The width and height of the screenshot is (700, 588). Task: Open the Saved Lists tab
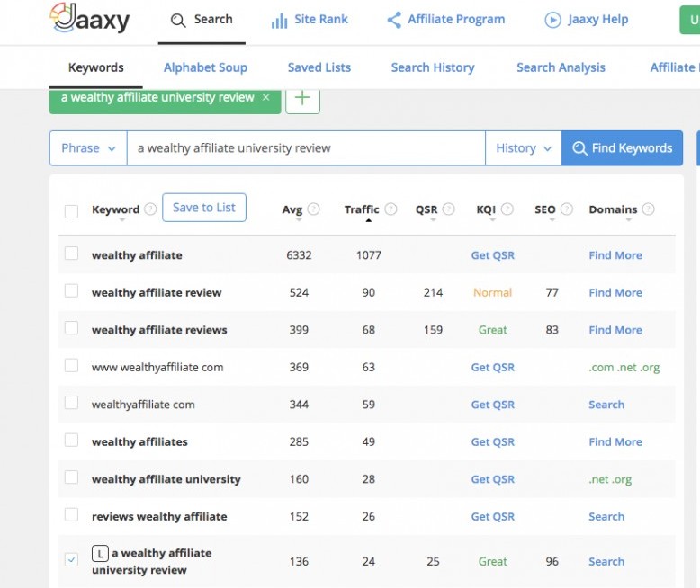[x=319, y=67]
